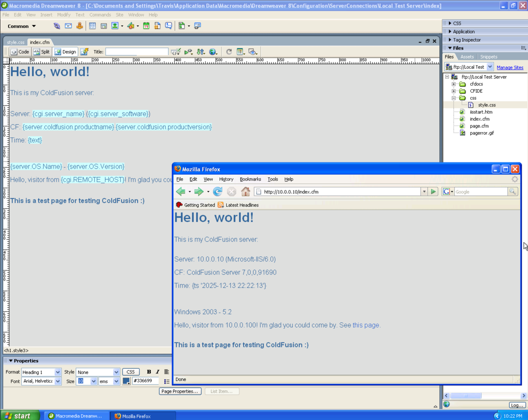Switch on Split view for index.cfm
The image size is (528, 420).
[41, 52]
